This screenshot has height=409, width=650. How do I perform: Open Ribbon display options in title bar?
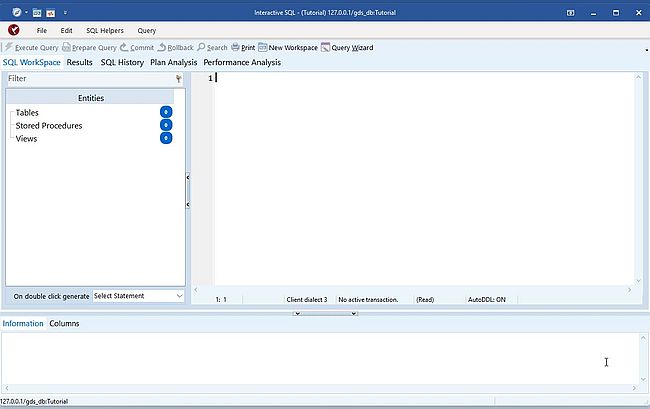570,13
